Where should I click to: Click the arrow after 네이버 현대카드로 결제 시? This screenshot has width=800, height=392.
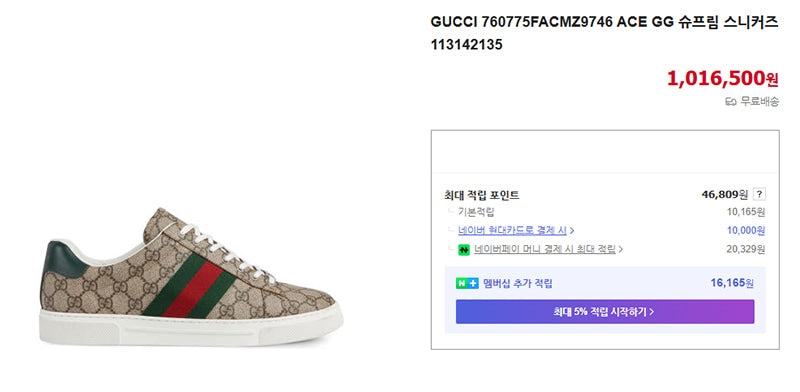(572, 231)
